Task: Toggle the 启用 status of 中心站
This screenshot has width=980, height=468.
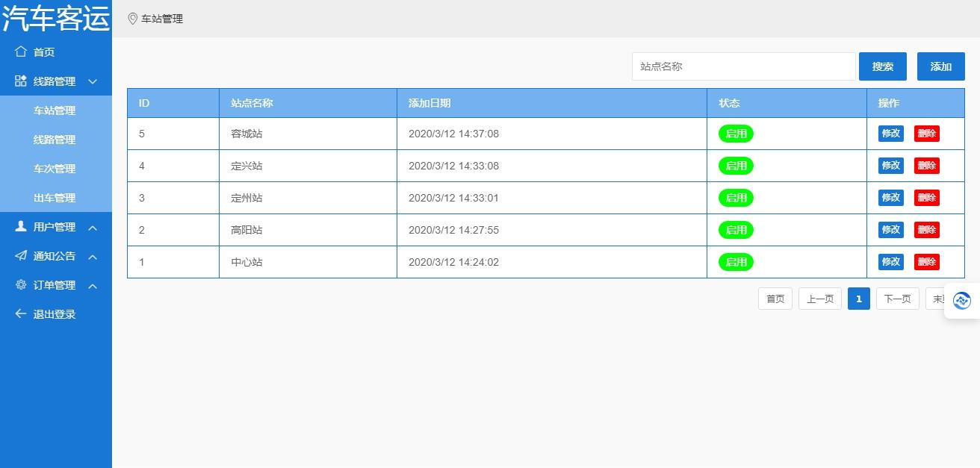Action: tap(736, 262)
